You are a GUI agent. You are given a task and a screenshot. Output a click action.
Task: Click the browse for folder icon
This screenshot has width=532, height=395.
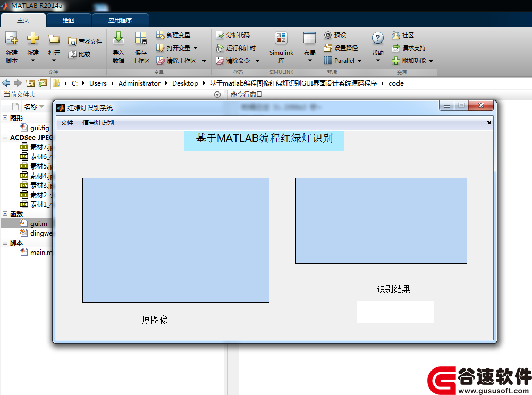[x=43, y=83]
